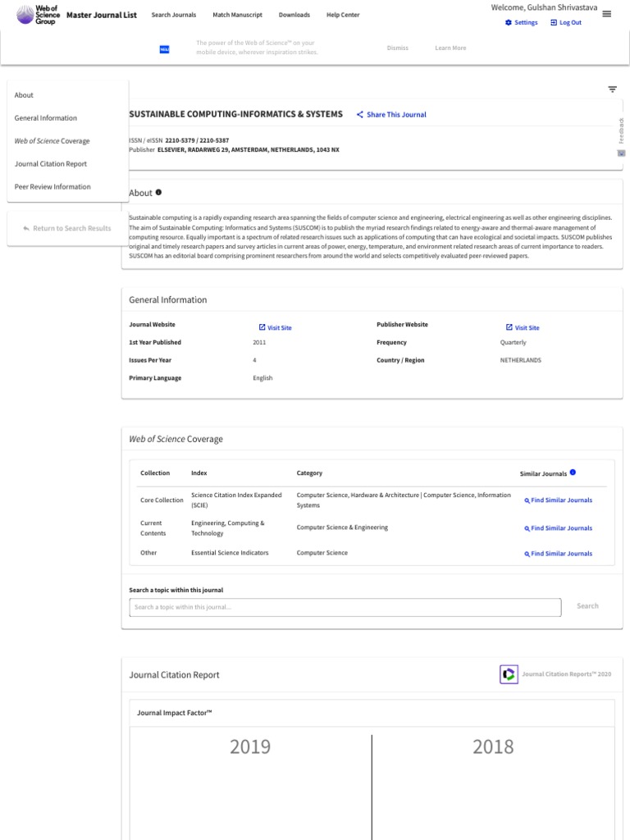This screenshot has height=840, width=630.
Task: Click the filter icon above journal card
Action: 612,89
